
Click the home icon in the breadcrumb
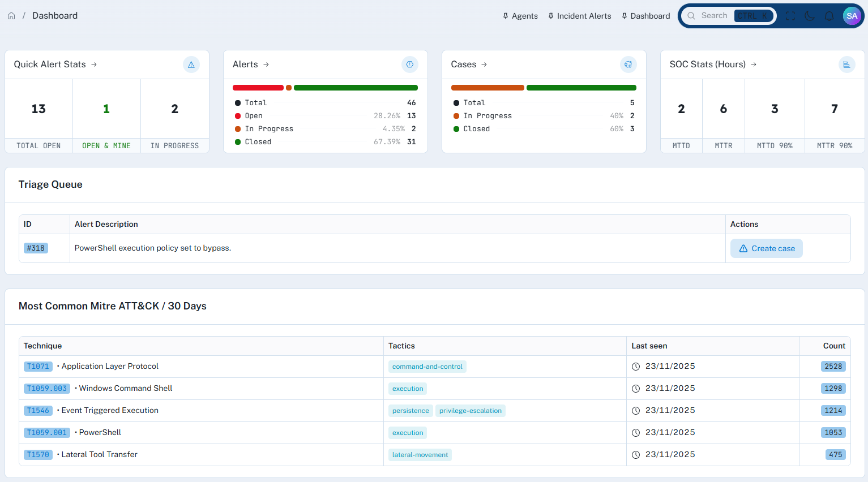(11, 15)
